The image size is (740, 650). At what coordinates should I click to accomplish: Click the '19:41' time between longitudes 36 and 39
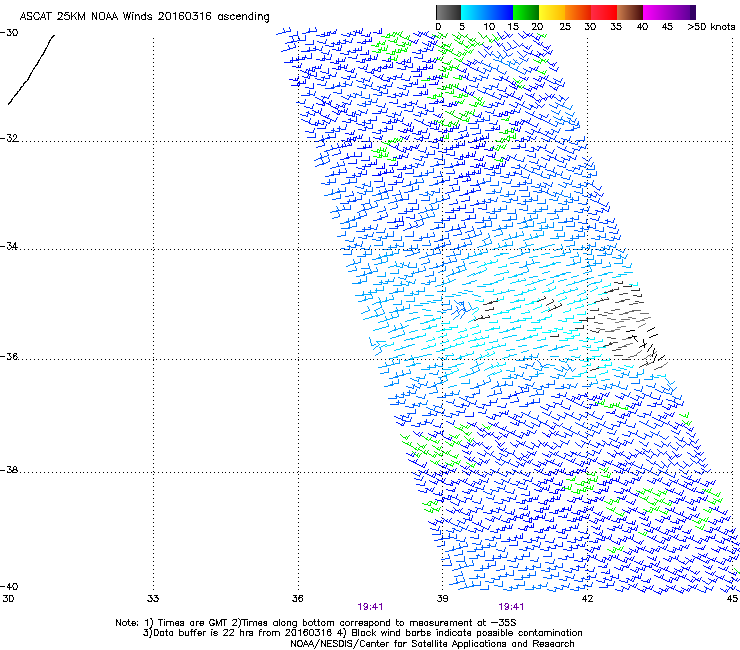point(370,607)
